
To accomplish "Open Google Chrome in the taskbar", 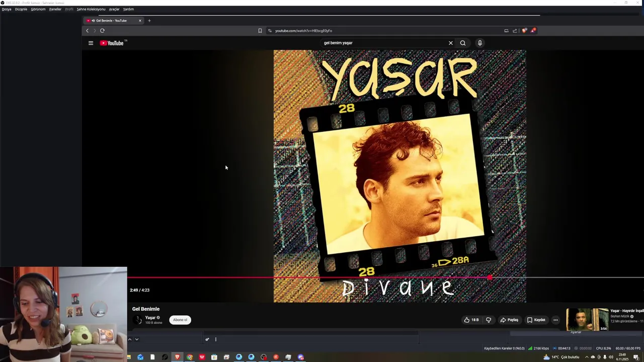I will (x=190, y=357).
